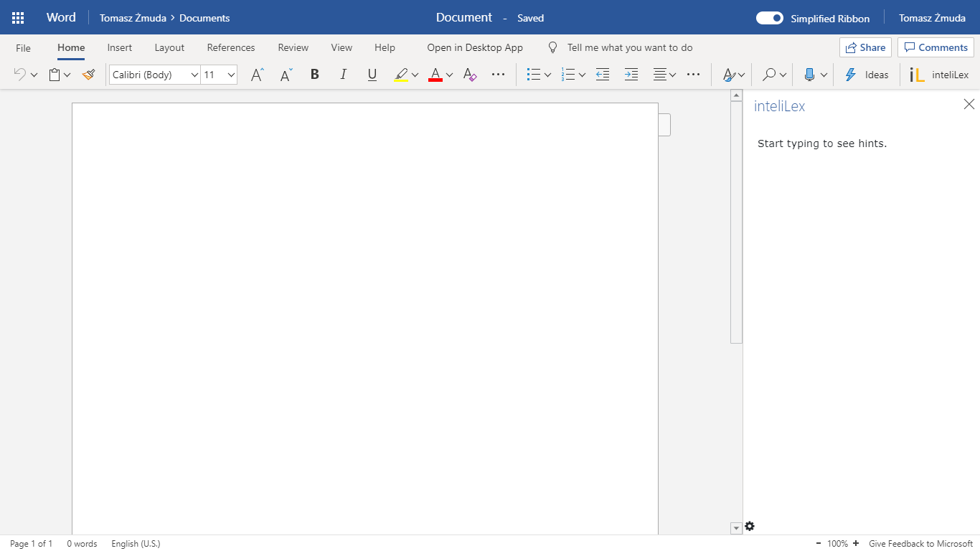Switch to the Insert tab
This screenshot has width=980, height=551.
point(120,47)
